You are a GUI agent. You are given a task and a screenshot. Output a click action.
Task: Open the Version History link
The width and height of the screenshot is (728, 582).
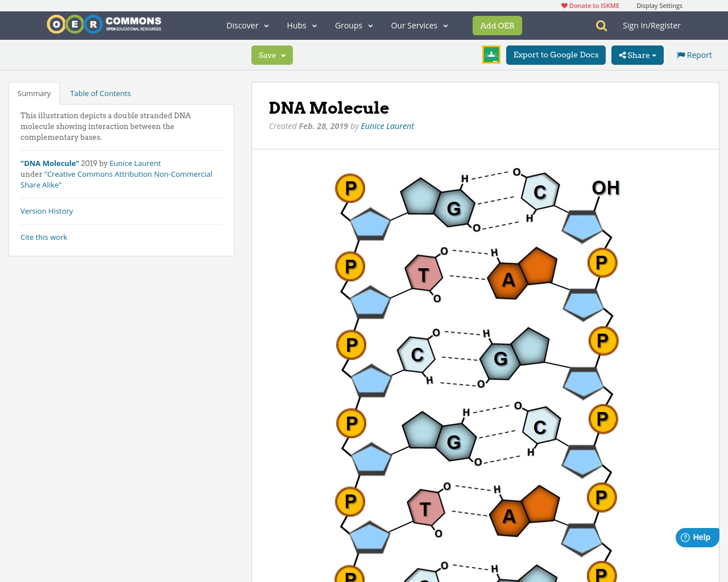[x=47, y=210]
